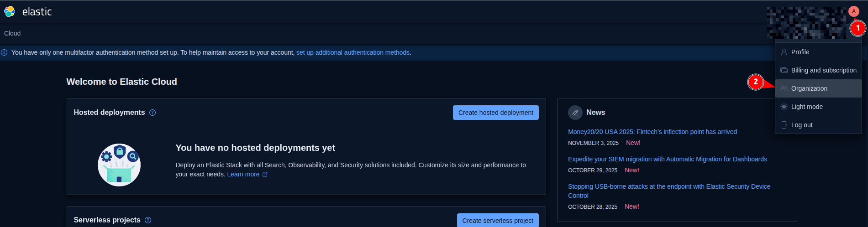Follow the set up additional authentication methods link
The width and height of the screenshot is (868, 227).
(353, 52)
